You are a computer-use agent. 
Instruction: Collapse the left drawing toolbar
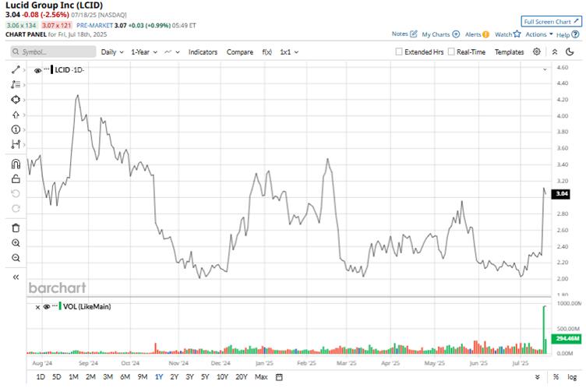pos(16,277)
